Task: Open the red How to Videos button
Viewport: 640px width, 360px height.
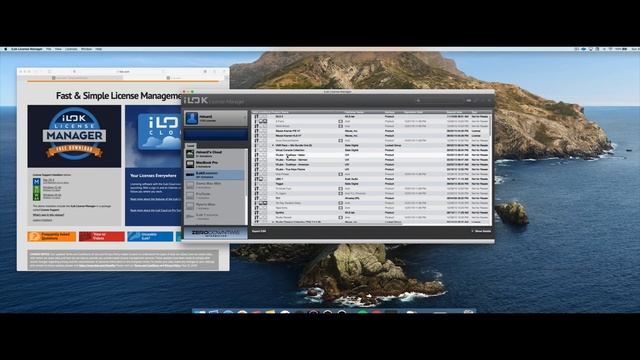Action: coord(102,236)
